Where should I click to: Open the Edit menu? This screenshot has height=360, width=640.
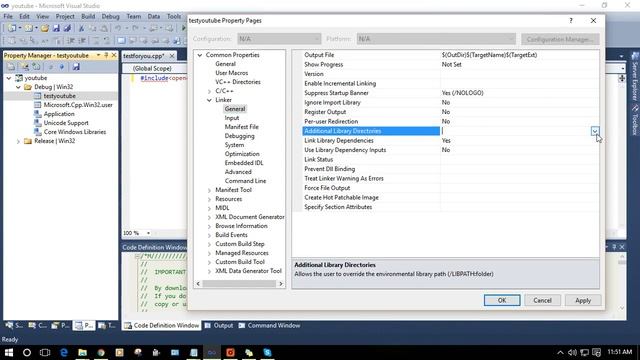coord(24,16)
